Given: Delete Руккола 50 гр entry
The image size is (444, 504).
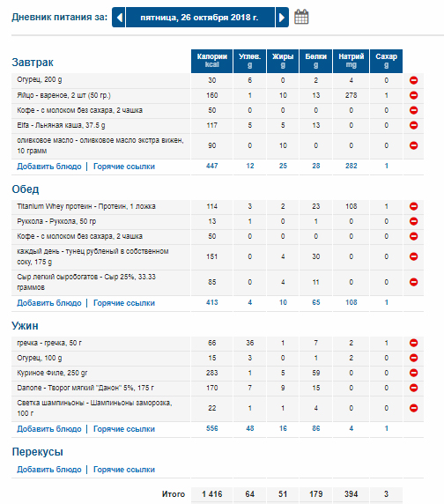Looking at the screenshot, I should point(413,221).
